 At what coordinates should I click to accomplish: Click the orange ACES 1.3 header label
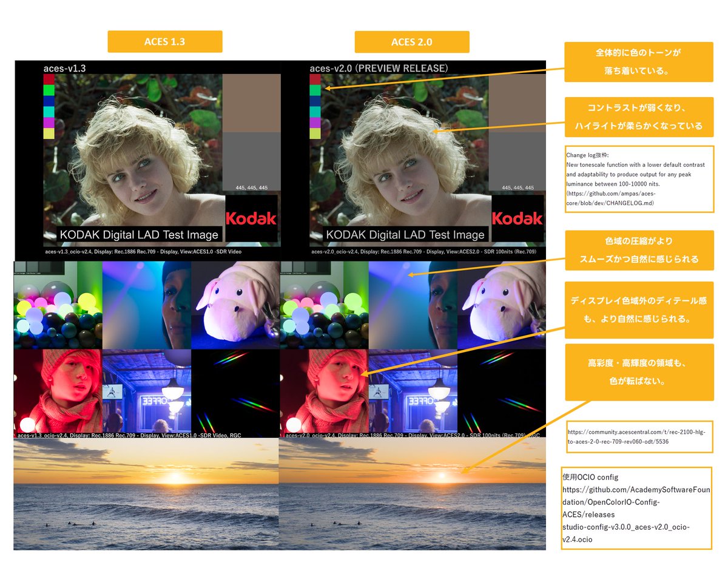click(165, 41)
